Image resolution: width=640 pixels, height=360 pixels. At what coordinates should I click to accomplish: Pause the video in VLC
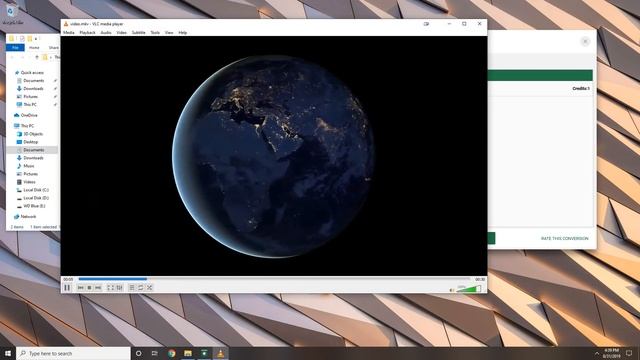click(x=67, y=288)
